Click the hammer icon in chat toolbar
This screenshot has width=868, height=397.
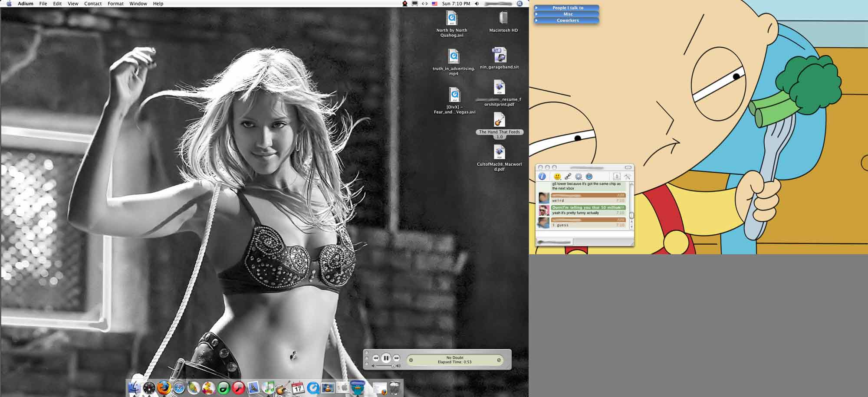pos(627,176)
